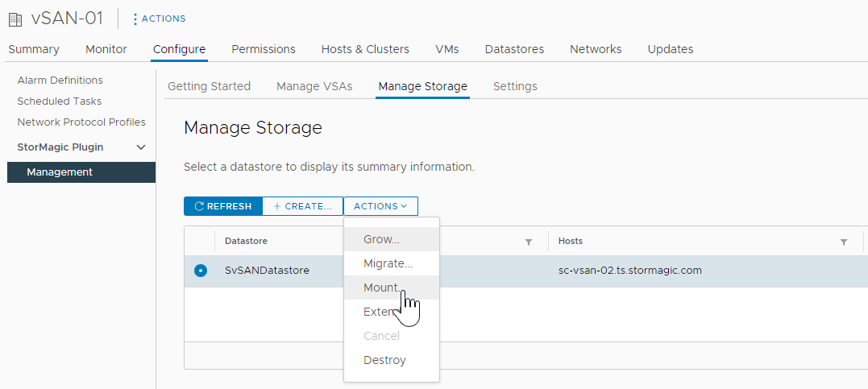Switch to the Monitor tab
The image size is (868, 389).
(106, 49)
